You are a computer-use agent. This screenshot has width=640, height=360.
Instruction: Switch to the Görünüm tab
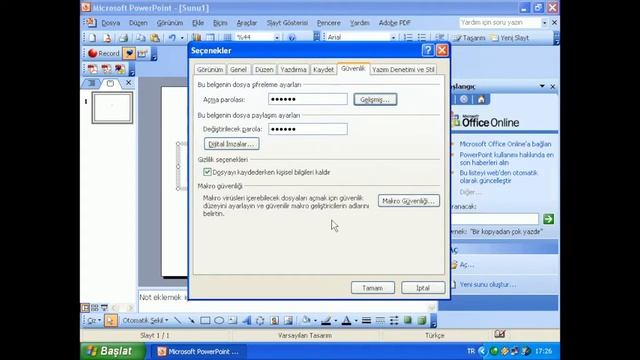(210, 70)
